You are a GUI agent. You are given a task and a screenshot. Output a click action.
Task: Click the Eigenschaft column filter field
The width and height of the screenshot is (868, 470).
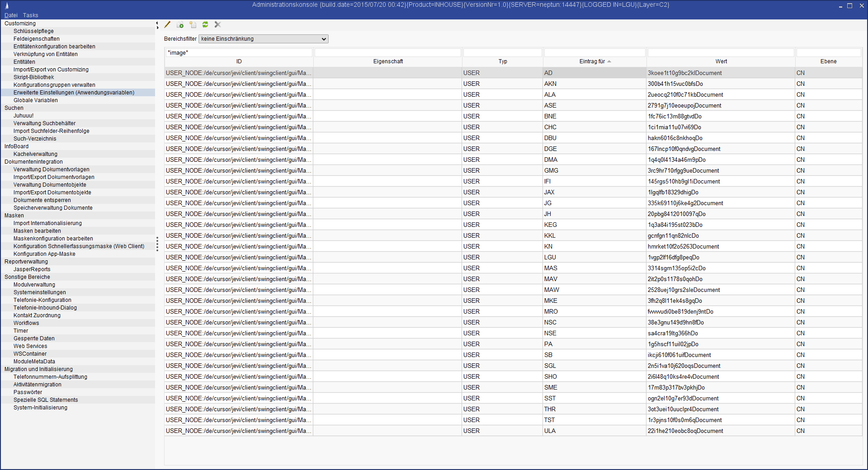click(387, 53)
